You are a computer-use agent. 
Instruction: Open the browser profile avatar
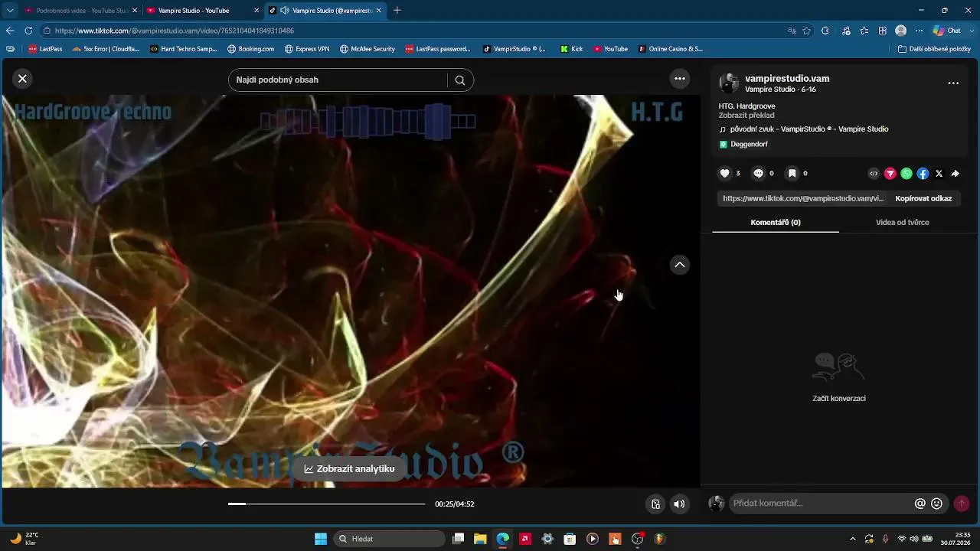tap(901, 31)
